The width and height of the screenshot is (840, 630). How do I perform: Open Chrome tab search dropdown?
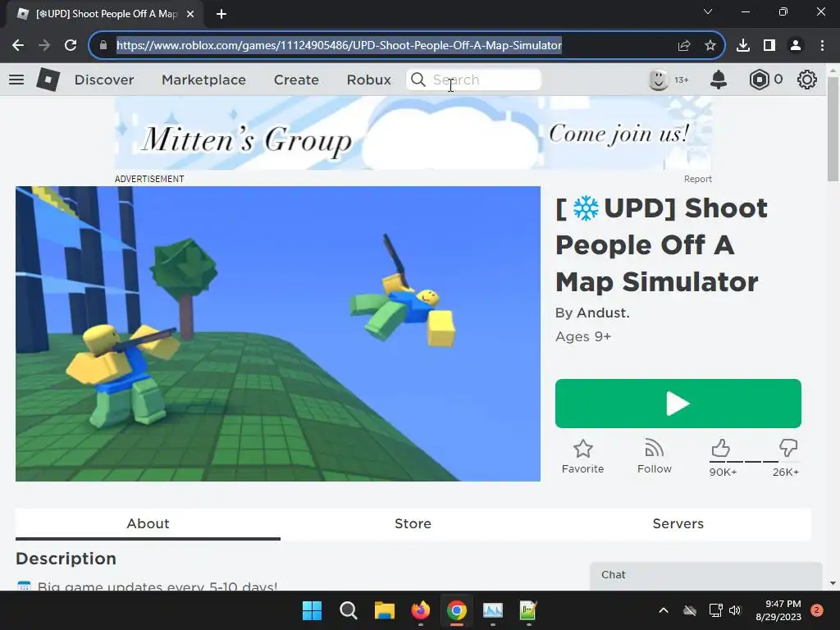[x=708, y=11]
